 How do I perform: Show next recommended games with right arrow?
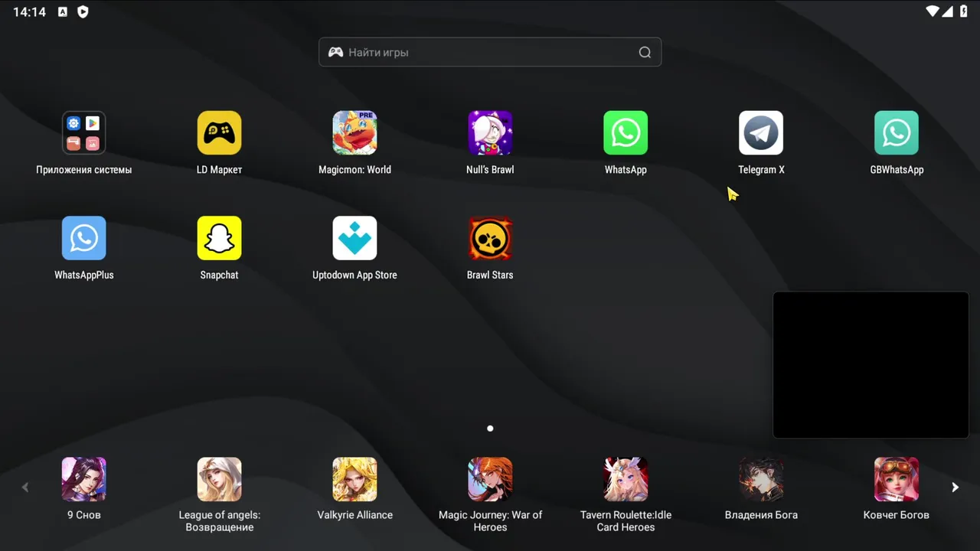(955, 487)
